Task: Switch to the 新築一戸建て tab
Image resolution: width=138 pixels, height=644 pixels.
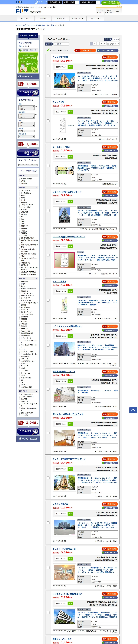Action: click(25, 18)
